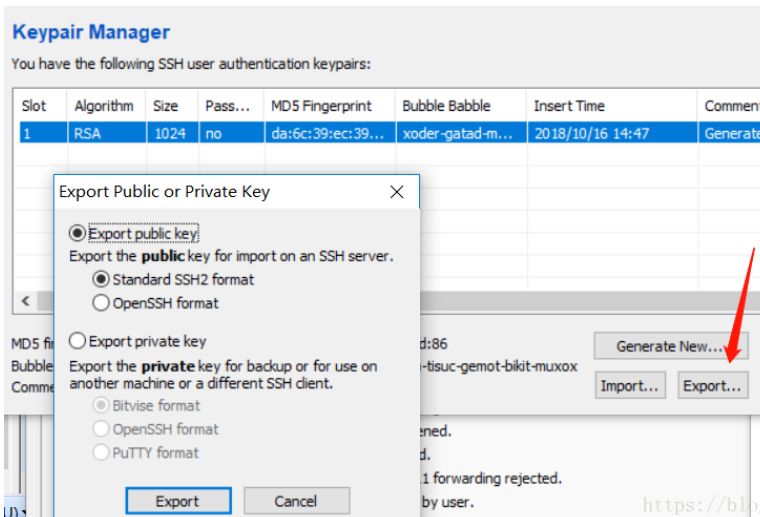Screen dimensions: 760x517
Task: Sort by Insert Time column
Action: coord(569,106)
